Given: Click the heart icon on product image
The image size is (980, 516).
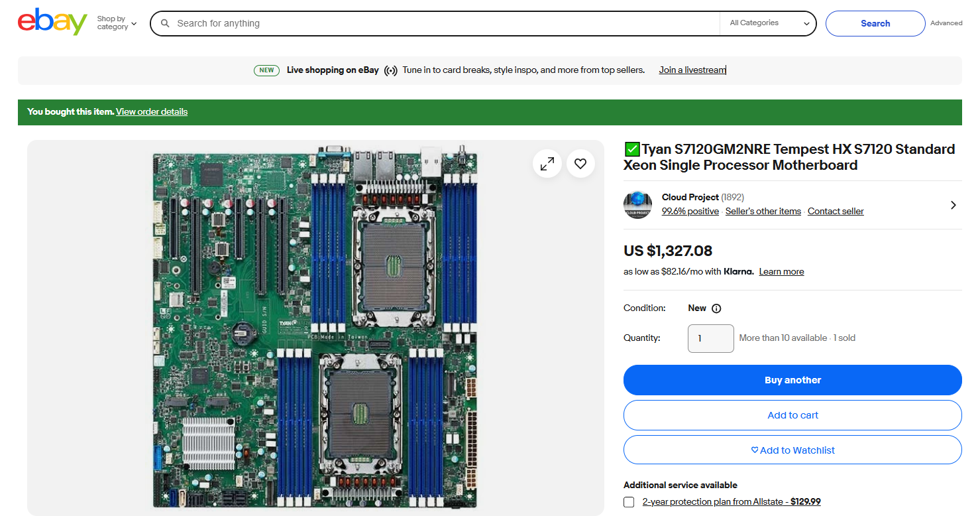Looking at the screenshot, I should click(x=580, y=164).
